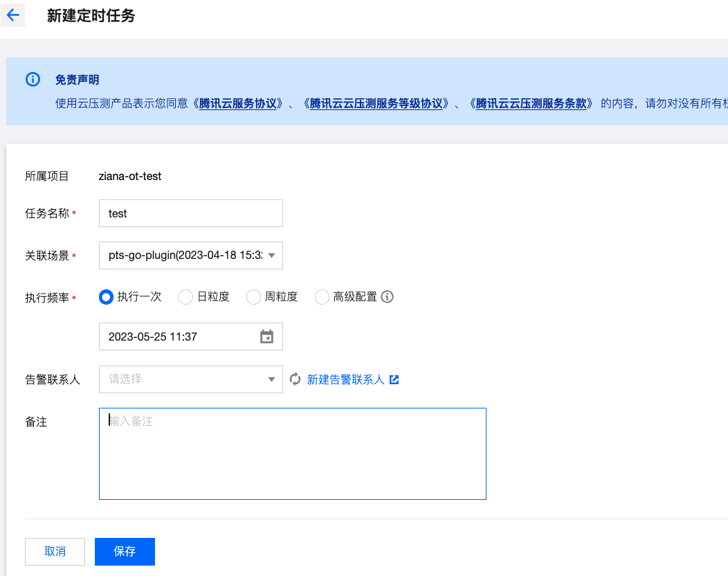Screen dimensions: 728x576
Task: Open 腾讯云云压测服务等级协议 link
Action: [x=376, y=104]
